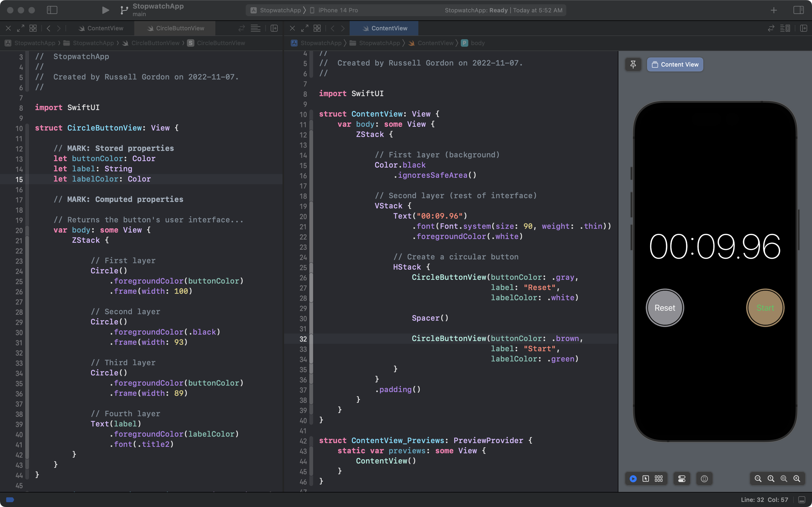Click the Content View preview button
This screenshot has height=507, width=812.
click(675, 64)
